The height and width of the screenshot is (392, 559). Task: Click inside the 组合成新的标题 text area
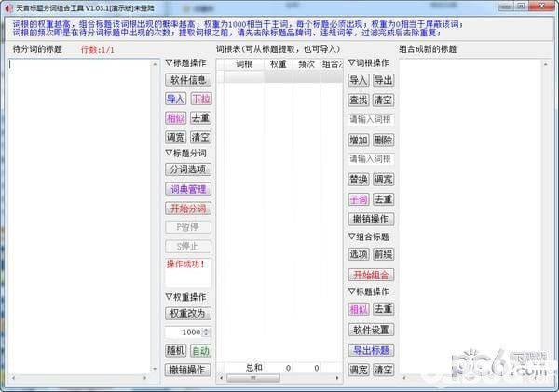[470, 216]
